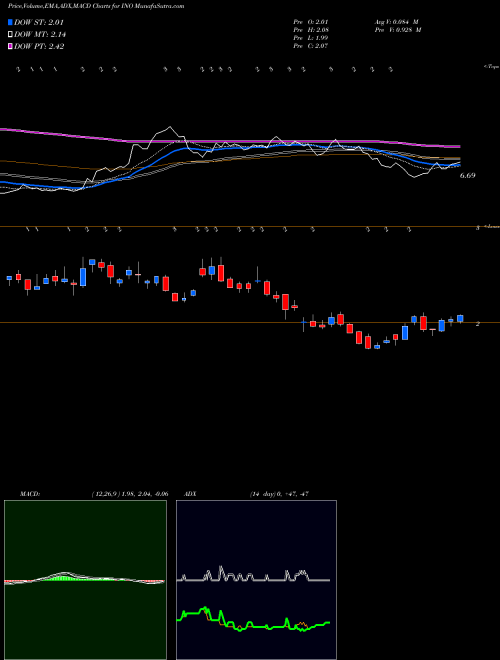Screen dimensions: 500x660
Task: Click the MACD parameters '(12,26,9) 1.98, 2.04, -0.06'
Action: 129,494
